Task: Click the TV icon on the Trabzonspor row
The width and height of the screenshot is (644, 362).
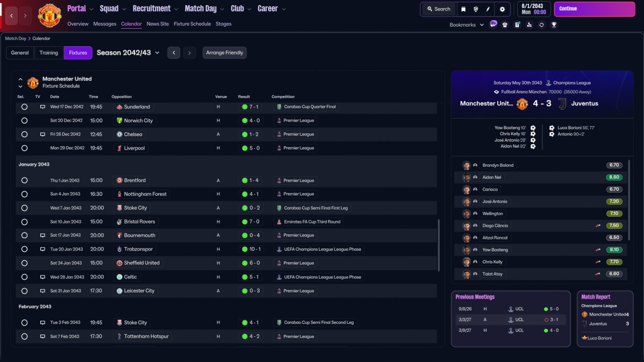Action: click(x=43, y=249)
